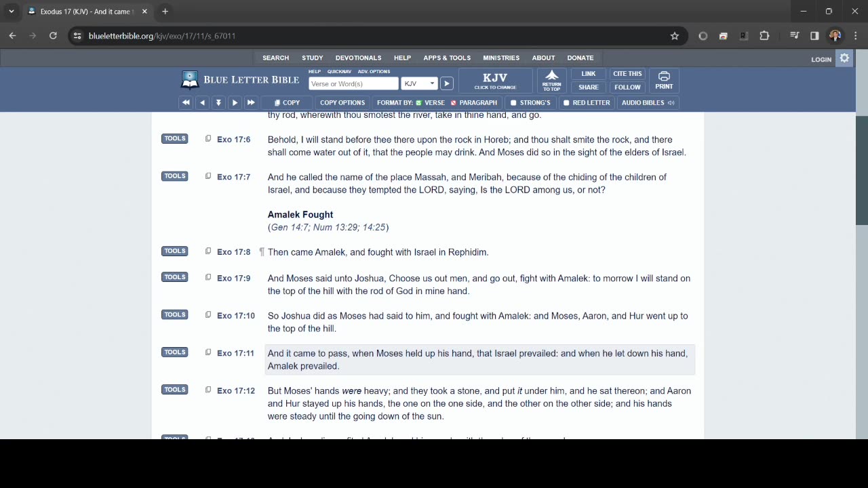Click the LINK button
The height and width of the screenshot is (488, 868).
(589, 74)
